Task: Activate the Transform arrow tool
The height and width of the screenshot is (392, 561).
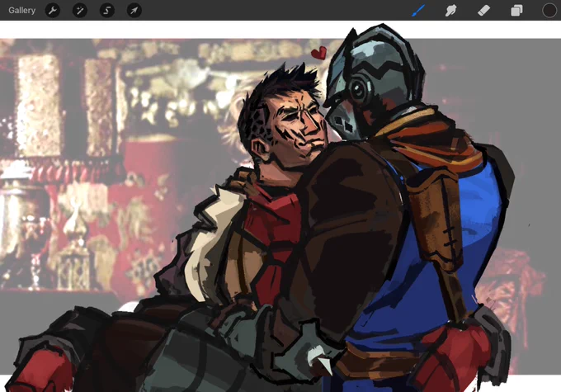Action: coord(134,11)
